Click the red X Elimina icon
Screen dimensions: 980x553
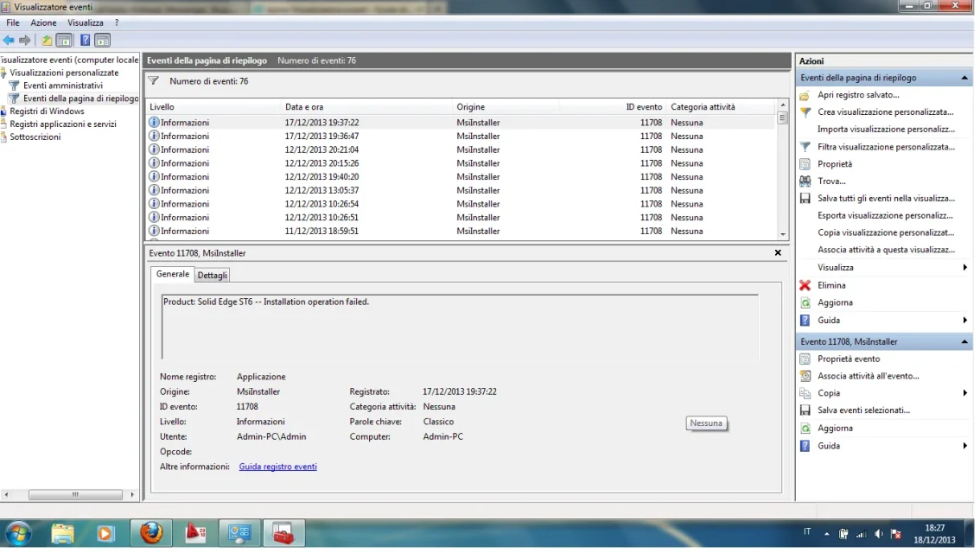pos(805,285)
